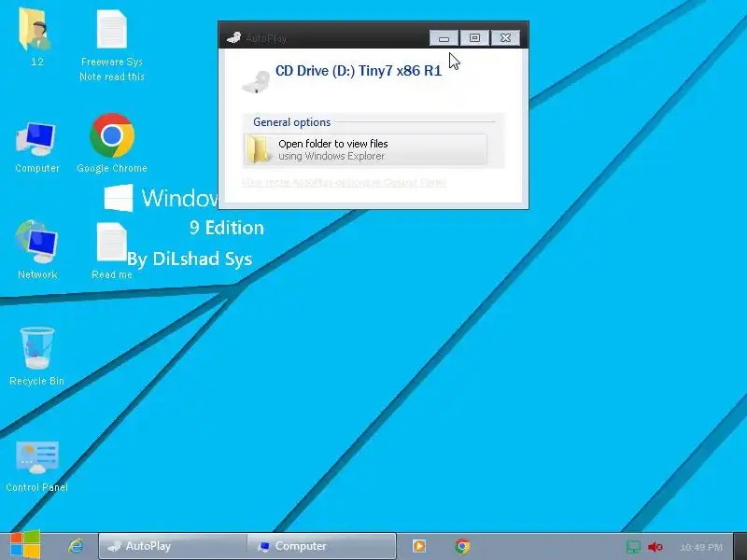Click the AutoPlay title bar icon
Screen dimensions: 747x560
coord(234,37)
